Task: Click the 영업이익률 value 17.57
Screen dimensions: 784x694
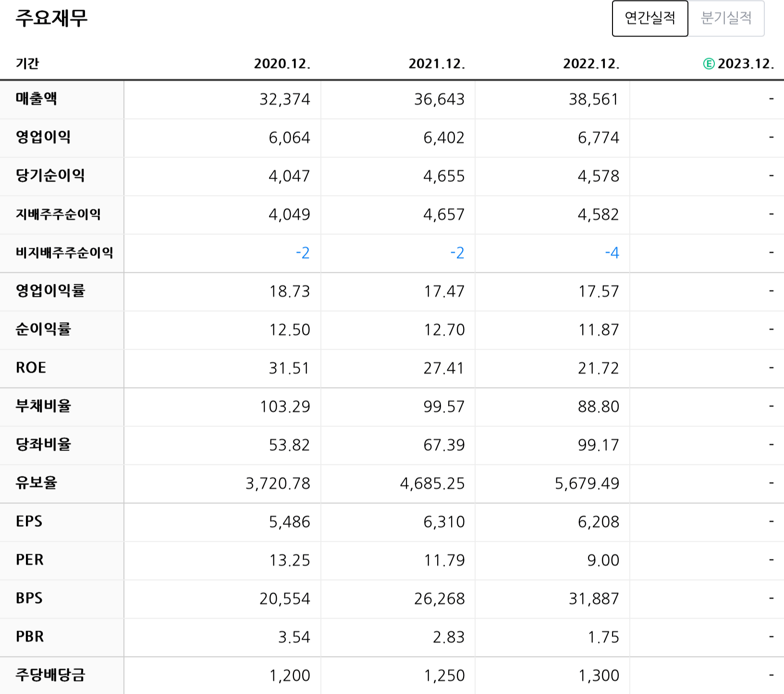Action: click(x=599, y=292)
